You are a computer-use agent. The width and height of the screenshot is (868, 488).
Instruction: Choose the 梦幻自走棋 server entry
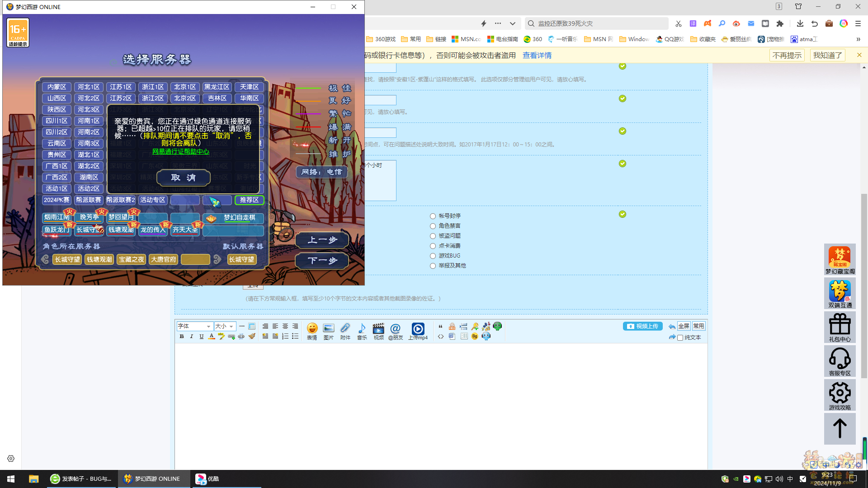tap(233, 218)
